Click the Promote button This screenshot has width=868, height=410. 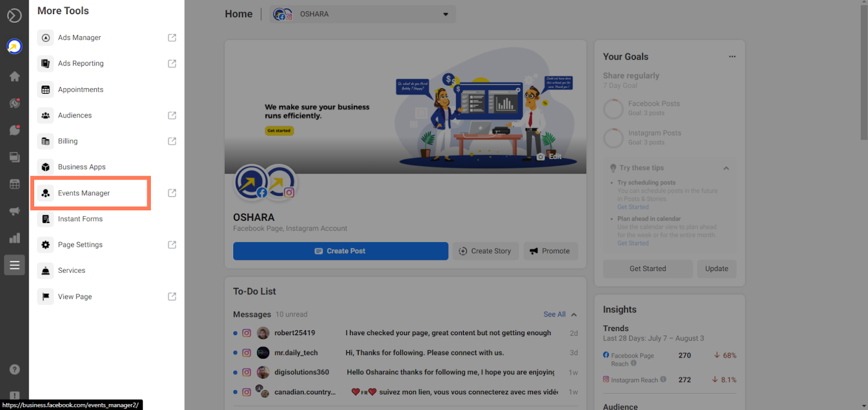click(550, 251)
